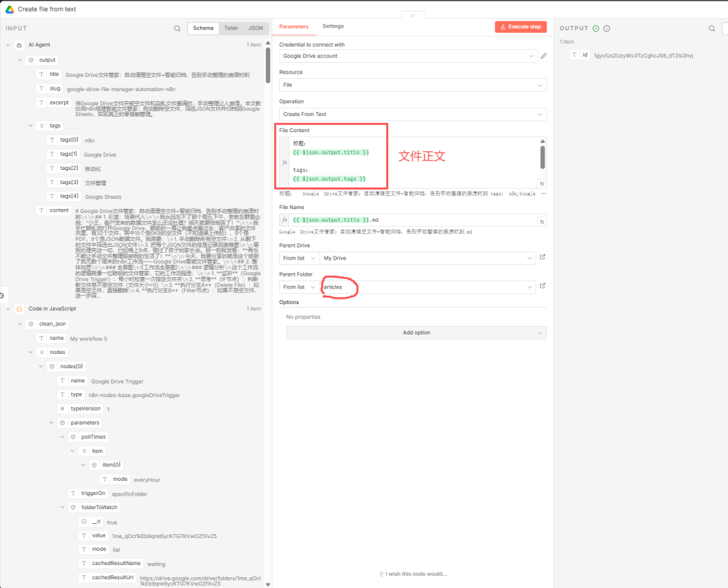Switch input view to Schema
This screenshot has height=588, width=728.
pos(203,28)
